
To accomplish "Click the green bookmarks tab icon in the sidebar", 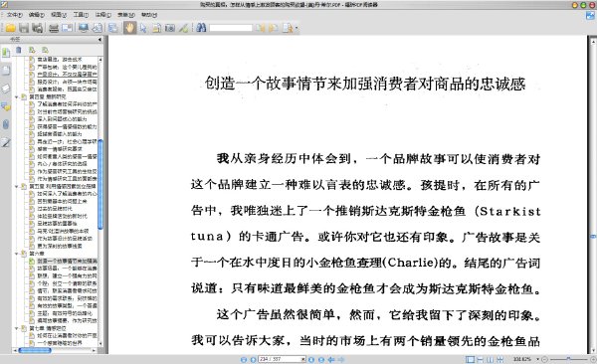I will pos(6,53).
